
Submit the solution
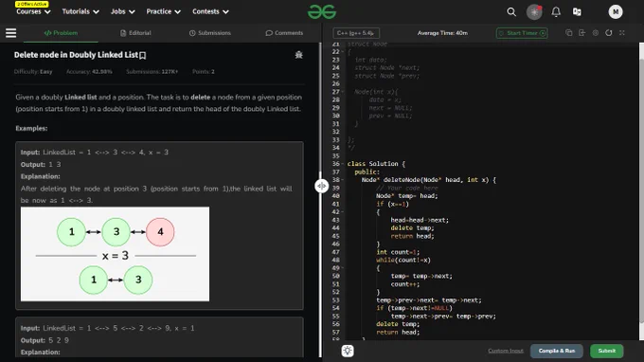(x=607, y=351)
